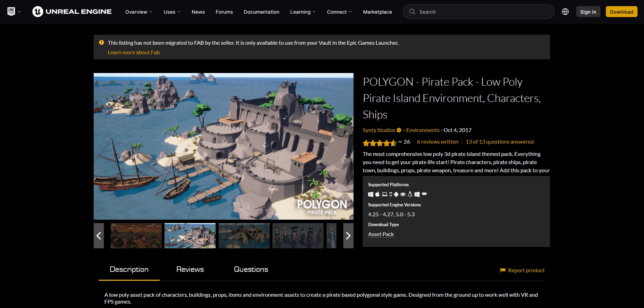The width and height of the screenshot is (644, 308).
Task: Expand the Overview menu
Action: click(139, 12)
